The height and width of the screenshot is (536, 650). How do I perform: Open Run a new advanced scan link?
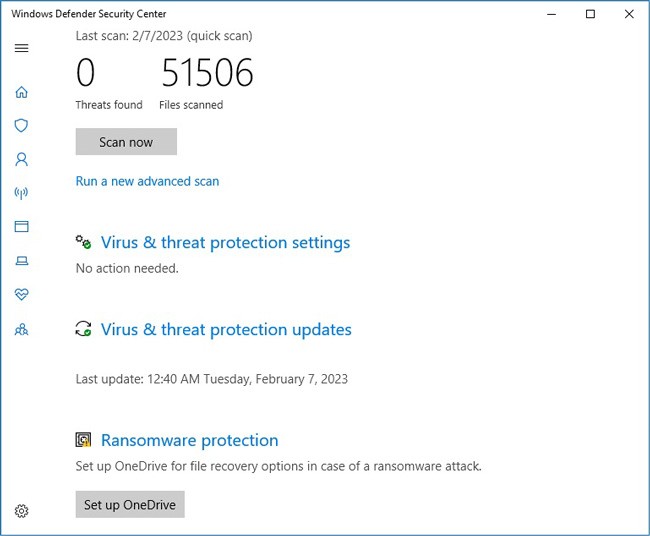(x=147, y=181)
